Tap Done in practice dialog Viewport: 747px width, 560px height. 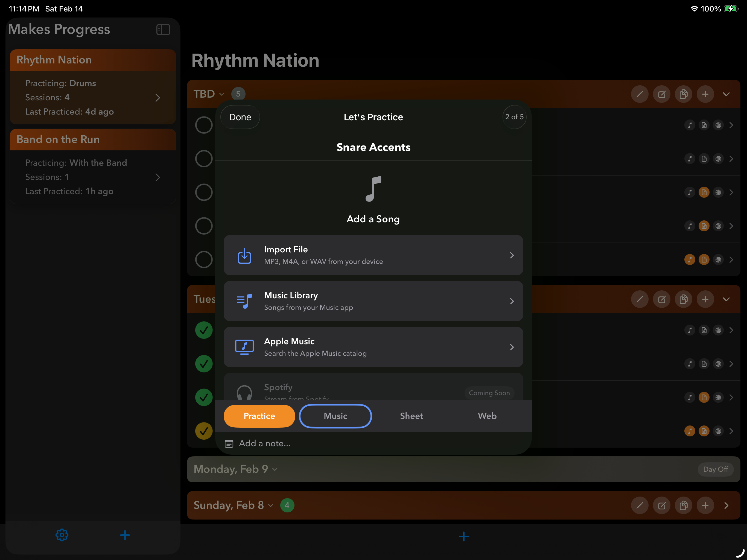click(240, 117)
